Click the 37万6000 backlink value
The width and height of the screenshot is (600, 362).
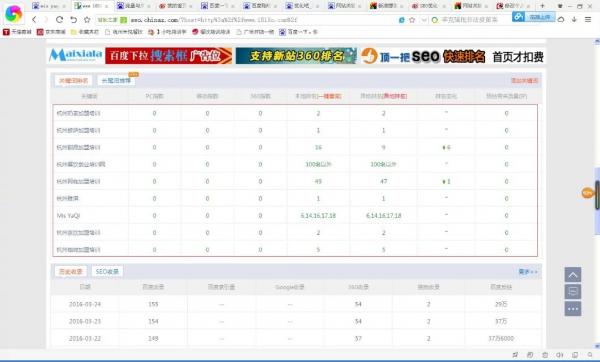point(501,338)
